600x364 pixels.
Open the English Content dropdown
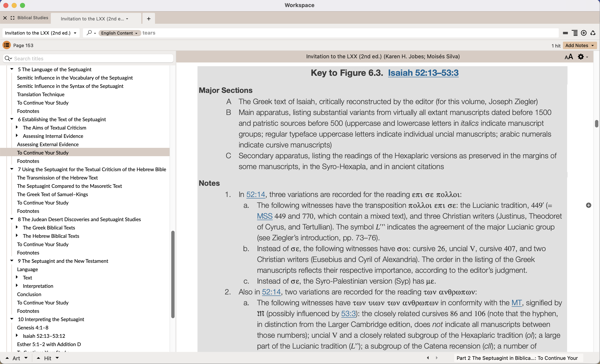(119, 33)
